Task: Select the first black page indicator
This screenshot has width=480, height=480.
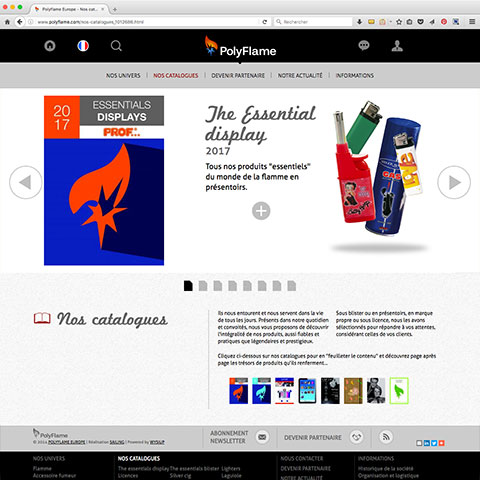Action: tap(188, 286)
